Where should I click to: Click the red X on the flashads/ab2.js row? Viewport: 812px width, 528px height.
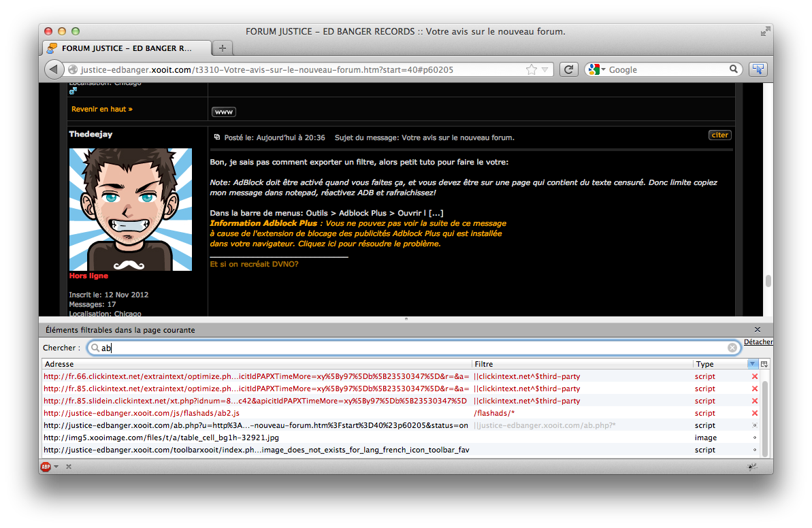click(x=755, y=413)
